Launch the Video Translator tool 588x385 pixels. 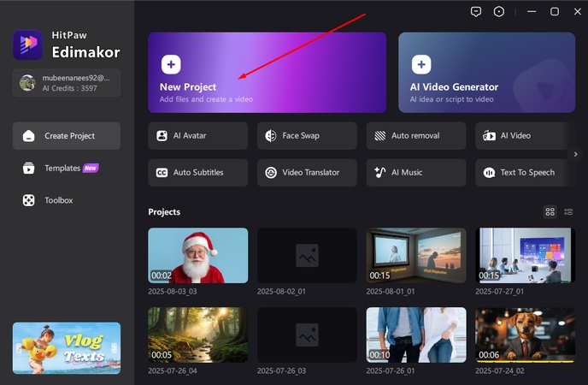pos(307,173)
